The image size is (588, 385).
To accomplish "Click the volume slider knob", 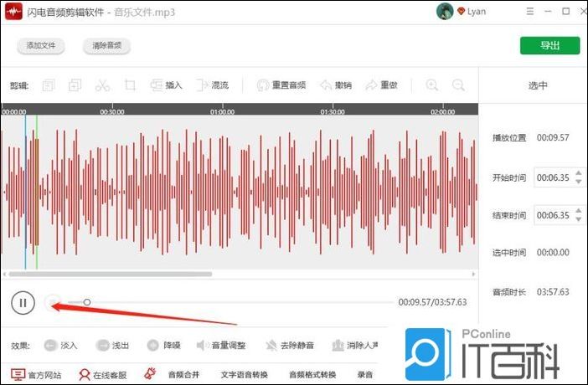I will click(x=87, y=302).
